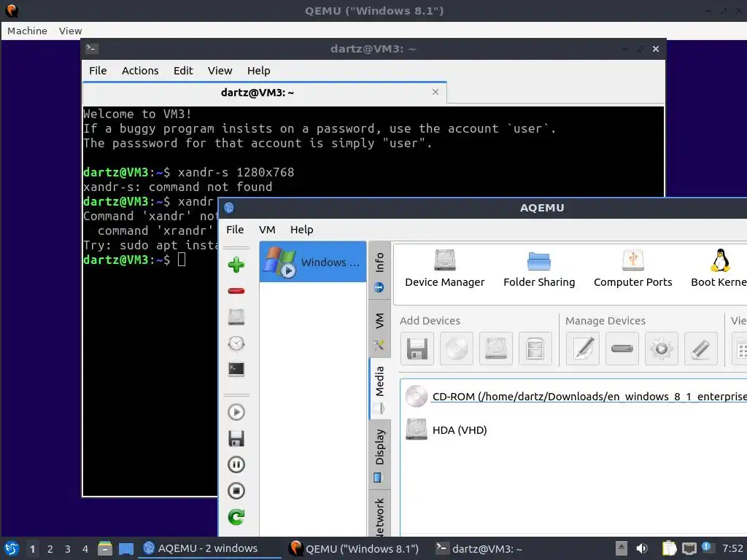Viewport: 747px width, 560px height.
Task: Click the eraser icon under Manage Devices
Action: point(701,349)
